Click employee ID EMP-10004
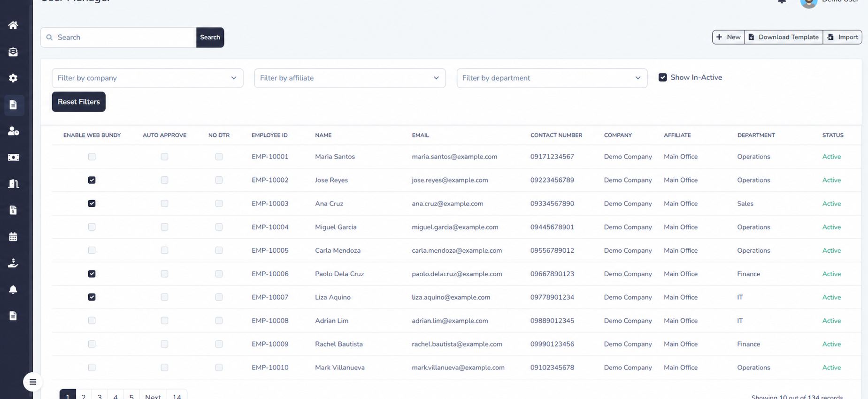Viewport: 868px width, 399px height. coord(270,227)
